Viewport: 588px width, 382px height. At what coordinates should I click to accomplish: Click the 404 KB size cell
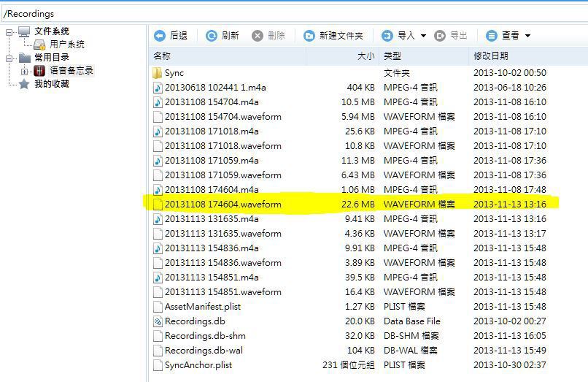point(360,88)
